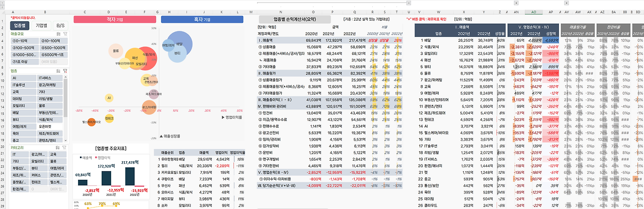Image resolution: width=644 pixels, height=209 pixels.
Task: Select column header N
Action: tap(281, 12)
